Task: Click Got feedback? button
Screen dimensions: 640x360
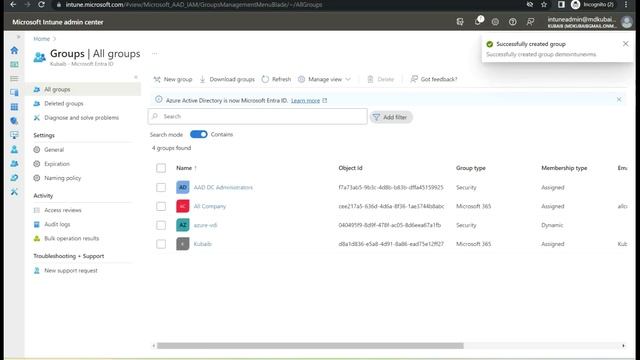Action: (434, 79)
